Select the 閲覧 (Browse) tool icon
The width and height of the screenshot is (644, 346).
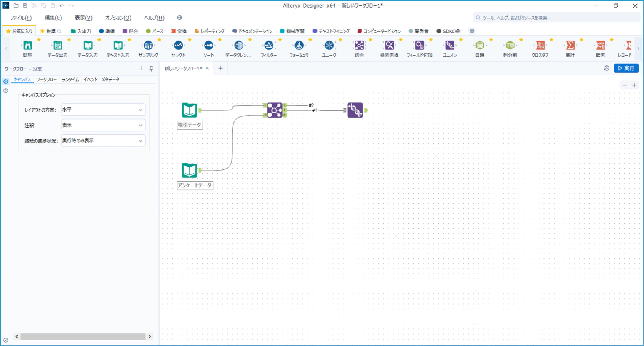tap(27, 46)
